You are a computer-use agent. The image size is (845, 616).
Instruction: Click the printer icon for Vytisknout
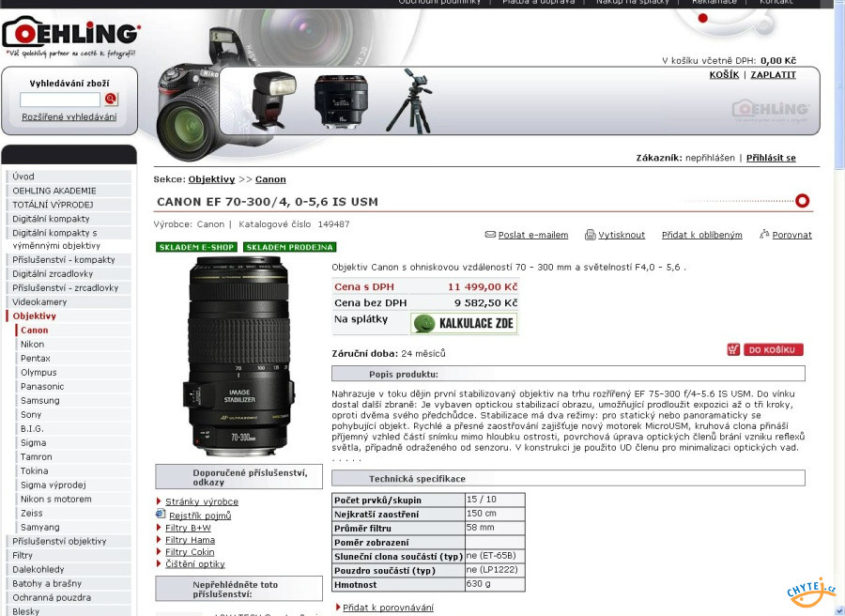coord(590,235)
